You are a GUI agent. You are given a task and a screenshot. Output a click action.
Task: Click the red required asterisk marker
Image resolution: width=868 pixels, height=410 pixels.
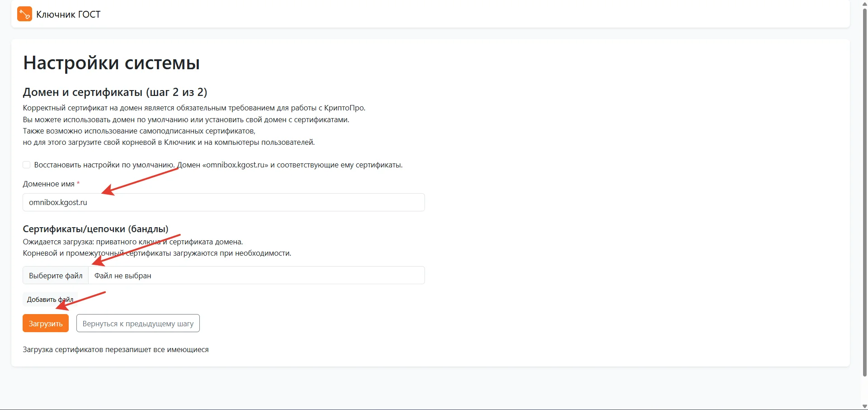(78, 183)
